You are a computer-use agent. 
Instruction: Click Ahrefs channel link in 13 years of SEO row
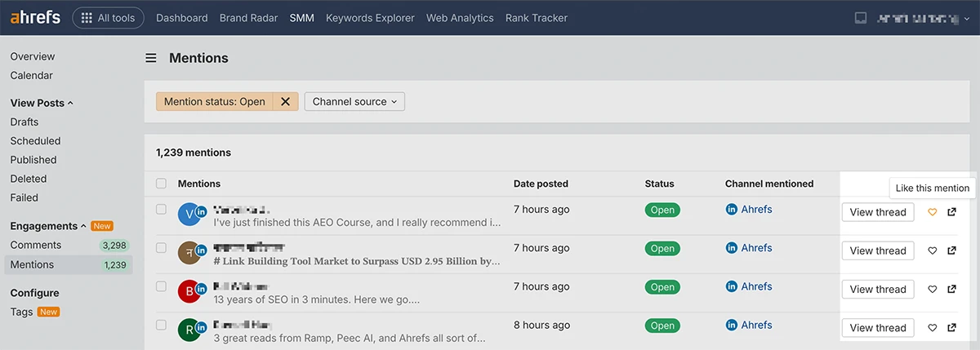point(756,286)
